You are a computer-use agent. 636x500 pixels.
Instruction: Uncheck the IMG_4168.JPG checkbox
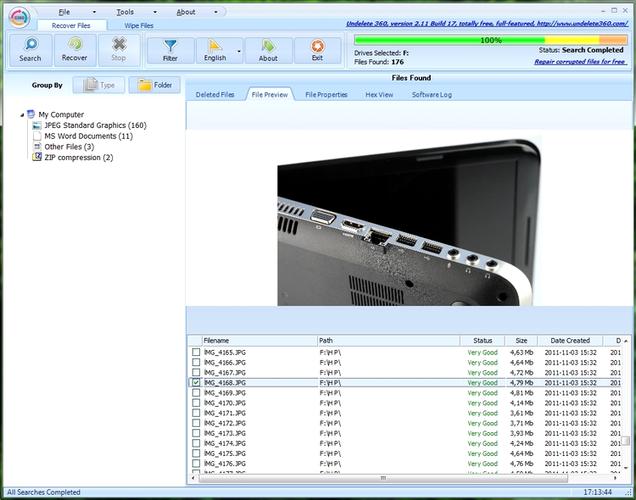[x=196, y=382]
